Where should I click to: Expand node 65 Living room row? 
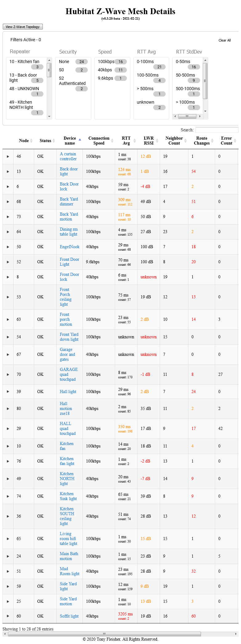coord(8,539)
